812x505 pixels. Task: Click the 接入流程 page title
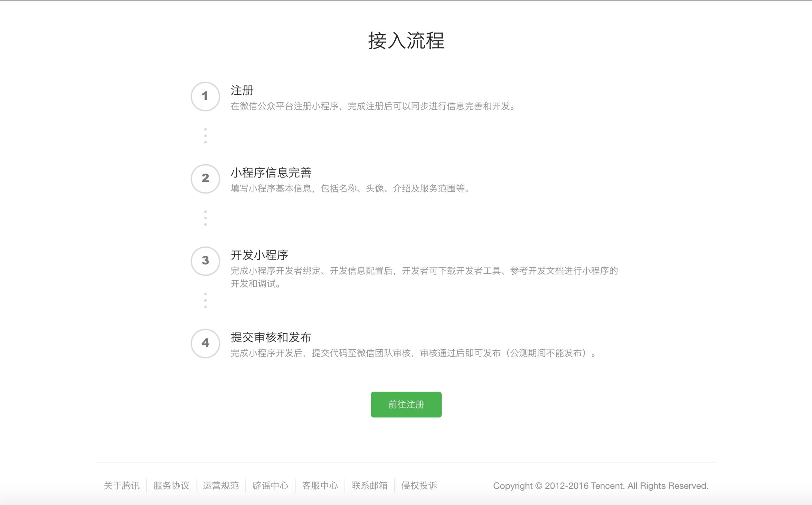[406, 41]
